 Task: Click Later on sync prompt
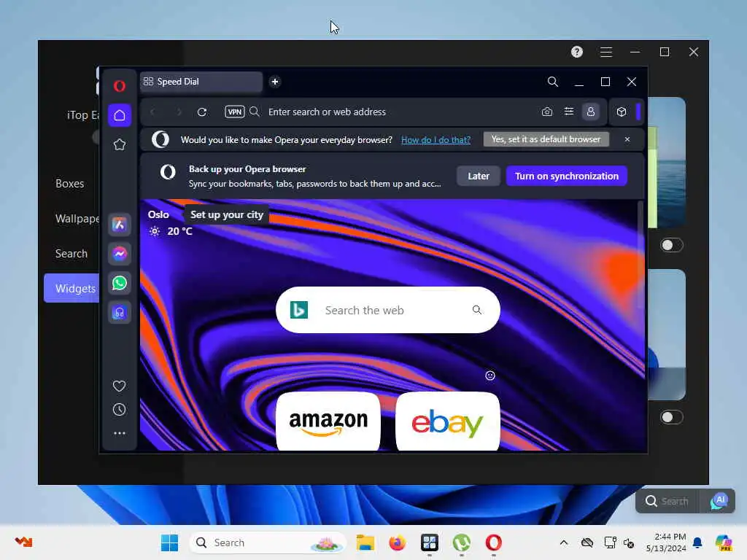point(479,176)
